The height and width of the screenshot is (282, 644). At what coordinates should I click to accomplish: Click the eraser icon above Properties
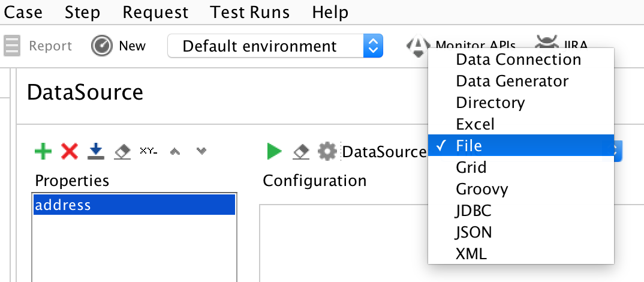pos(122,151)
